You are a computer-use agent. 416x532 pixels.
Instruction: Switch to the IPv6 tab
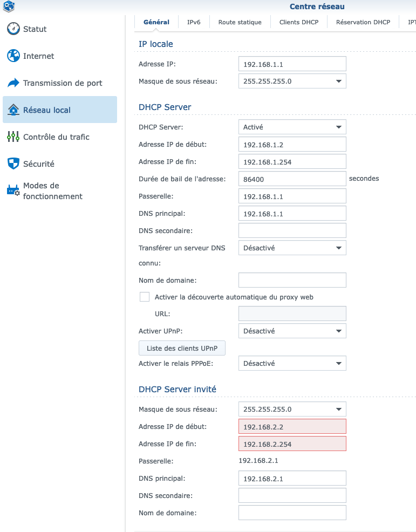pos(194,22)
